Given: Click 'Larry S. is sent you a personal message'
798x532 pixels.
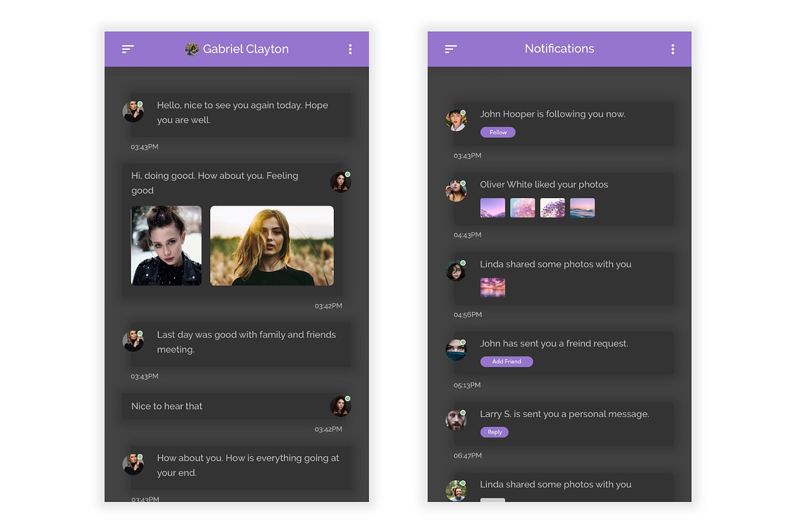Looking at the screenshot, I should click(565, 414).
